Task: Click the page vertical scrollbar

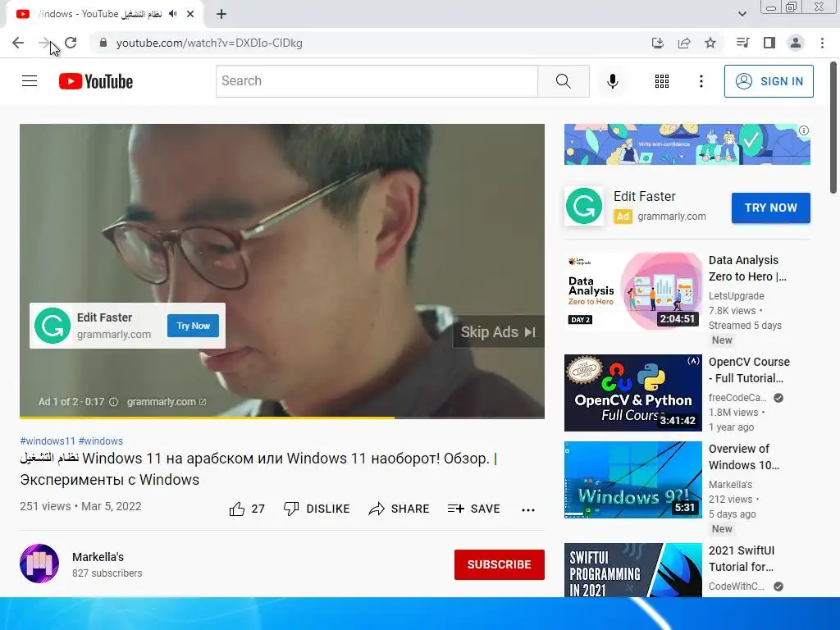Action: coord(833,129)
